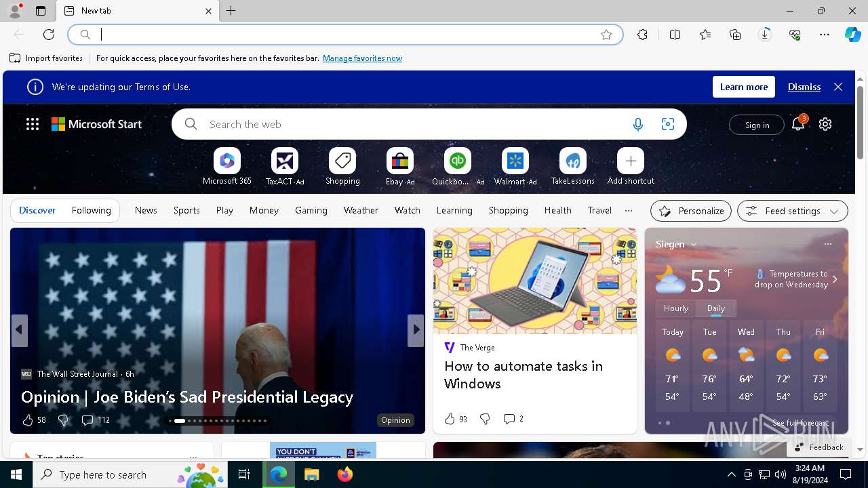The height and width of the screenshot is (488, 868).
Task: Open the TakeLessons shortcut
Action: point(573,167)
